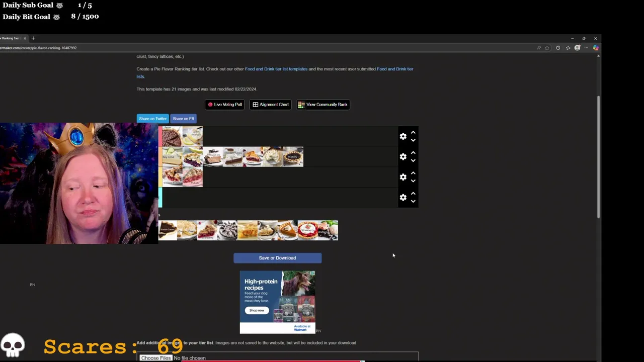The height and width of the screenshot is (362, 644).
Task: Select the yellow tier color label
Action: (x=160, y=177)
